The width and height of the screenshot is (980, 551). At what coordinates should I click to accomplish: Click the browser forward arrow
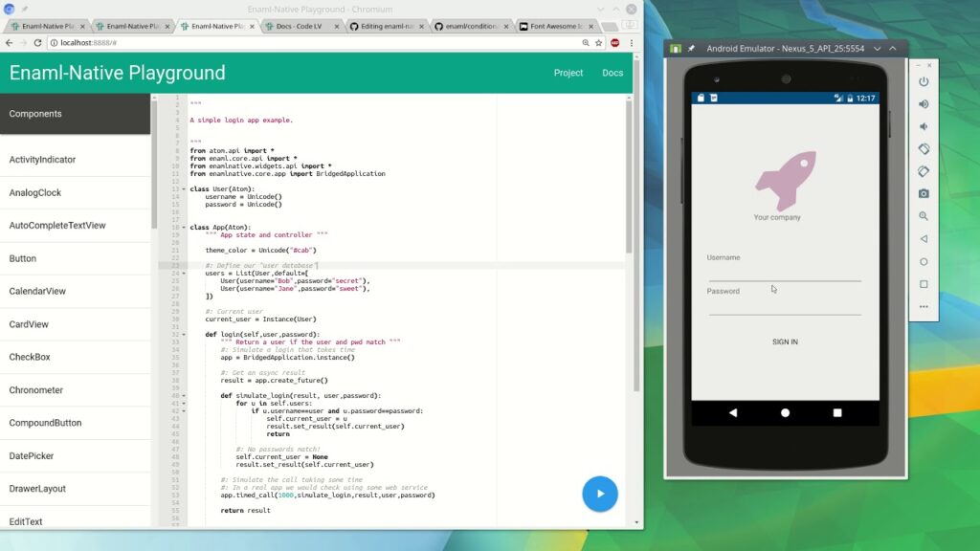point(23,42)
